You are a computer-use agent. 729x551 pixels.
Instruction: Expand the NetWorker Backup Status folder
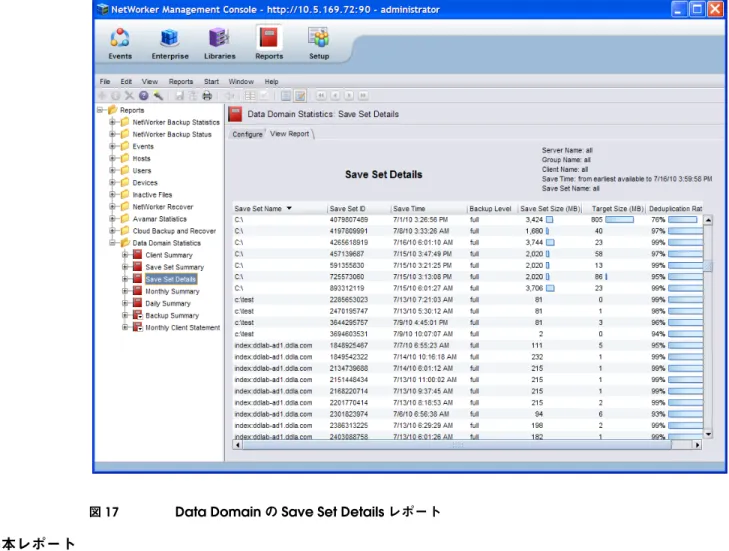112,134
